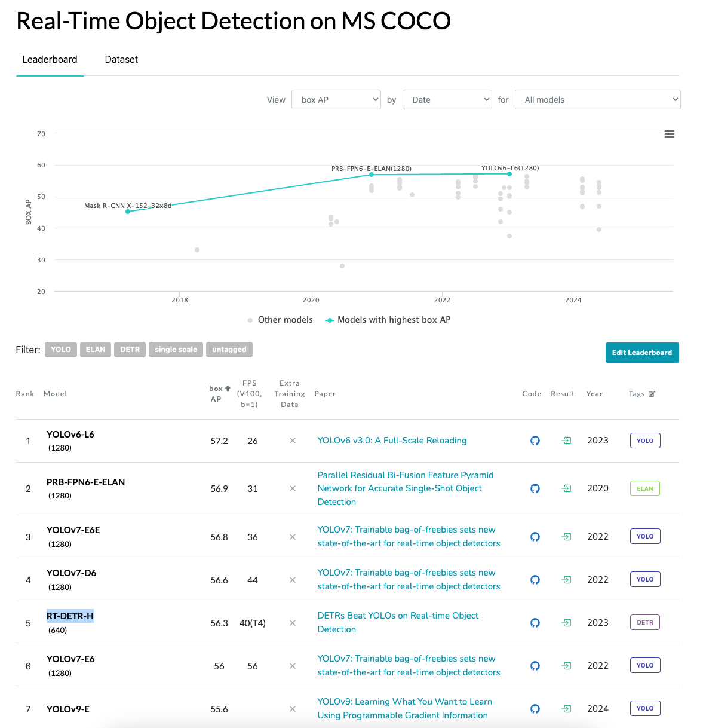Toggle the DETR filter tag
This screenshot has width=703, height=728.
[x=130, y=350]
